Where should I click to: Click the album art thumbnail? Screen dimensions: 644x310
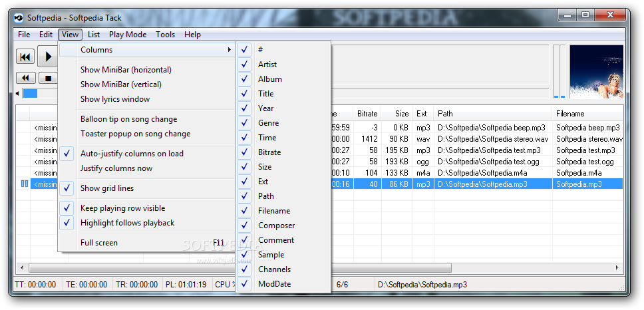(596, 71)
